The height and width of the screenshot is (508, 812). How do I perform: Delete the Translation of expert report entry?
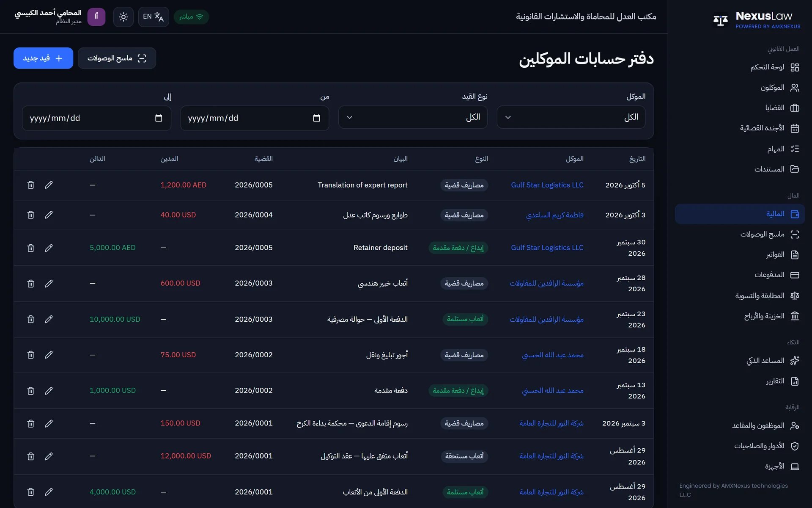point(30,185)
